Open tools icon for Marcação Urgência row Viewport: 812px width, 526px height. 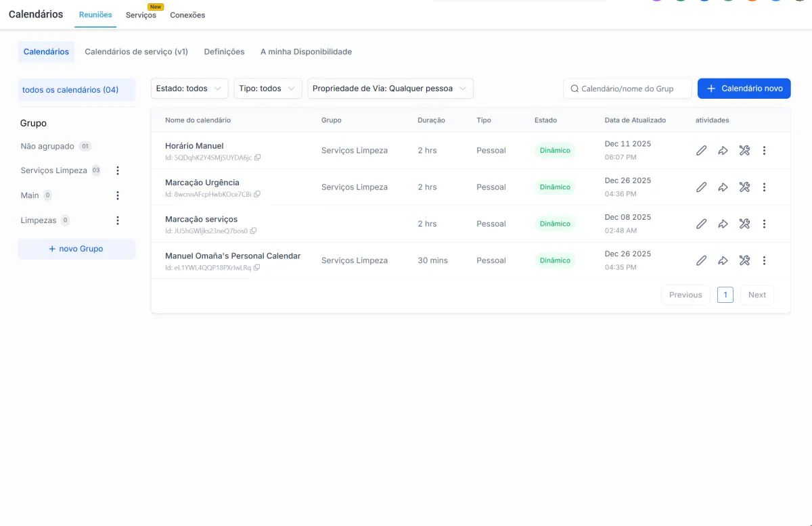pos(744,187)
